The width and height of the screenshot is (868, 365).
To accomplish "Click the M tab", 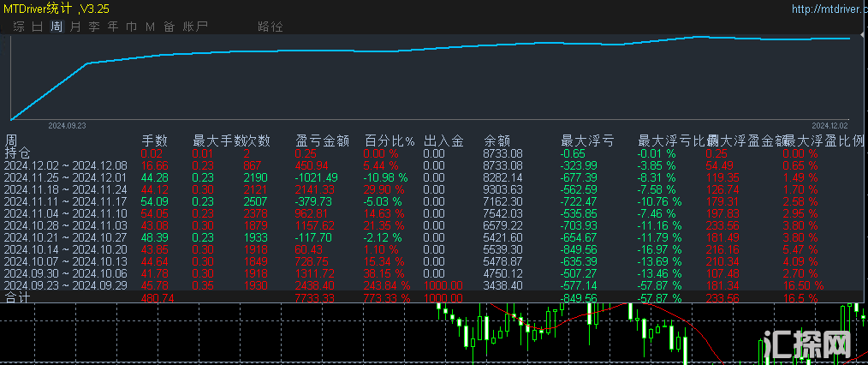I will point(150,27).
